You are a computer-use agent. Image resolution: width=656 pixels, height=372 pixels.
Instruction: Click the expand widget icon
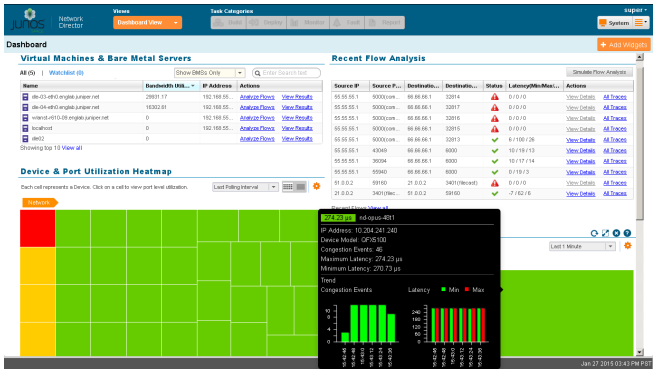[x=605, y=233]
